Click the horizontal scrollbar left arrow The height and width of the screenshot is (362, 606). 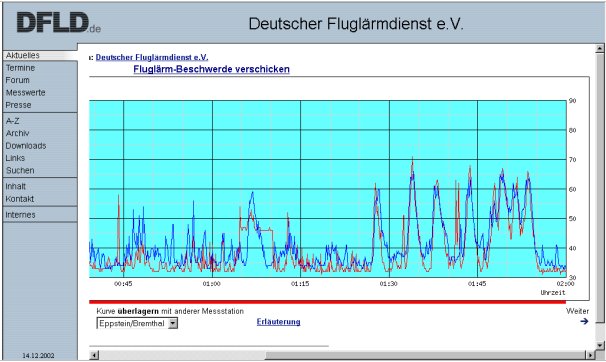click(x=94, y=355)
